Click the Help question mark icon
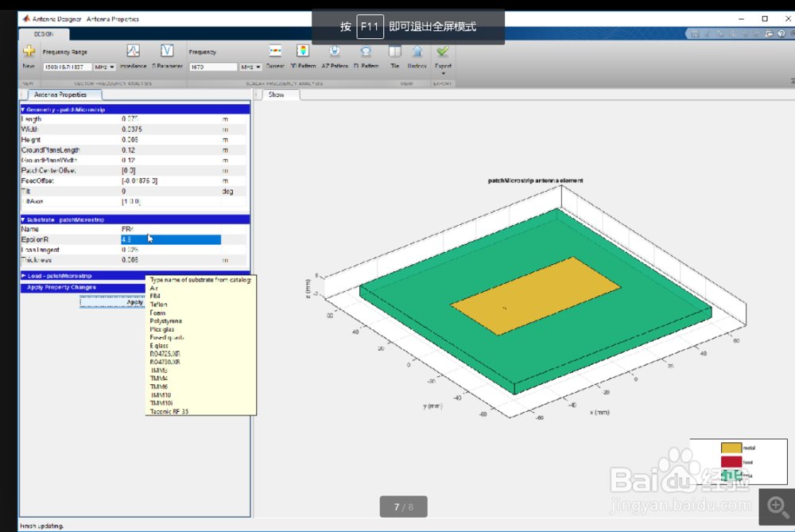 (x=781, y=34)
